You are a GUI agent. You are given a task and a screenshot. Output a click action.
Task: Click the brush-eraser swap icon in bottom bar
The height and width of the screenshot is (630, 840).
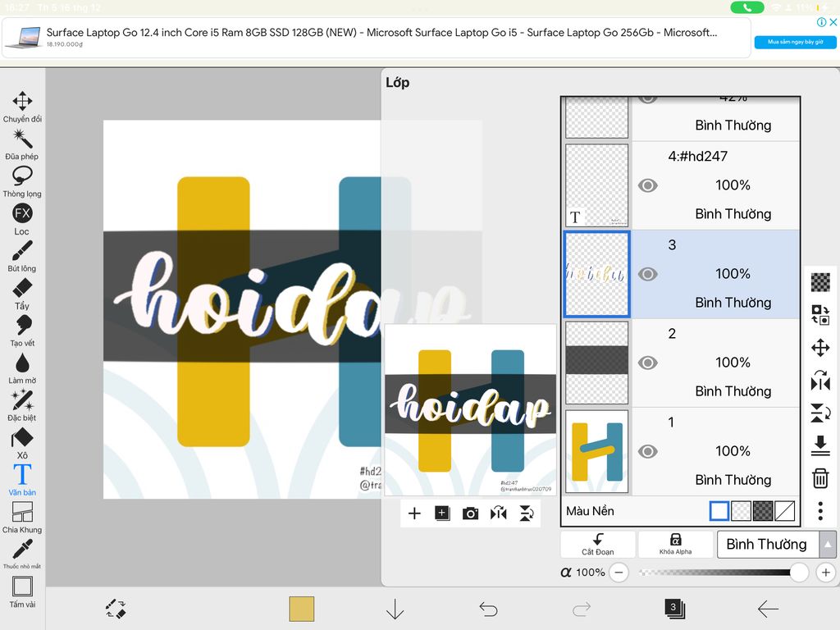tap(115, 609)
